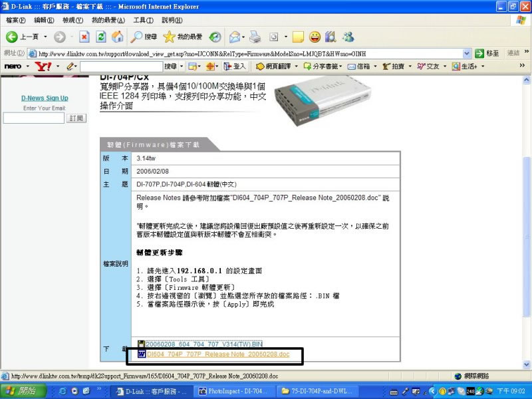Stop loading with the red X icon

click(84, 37)
